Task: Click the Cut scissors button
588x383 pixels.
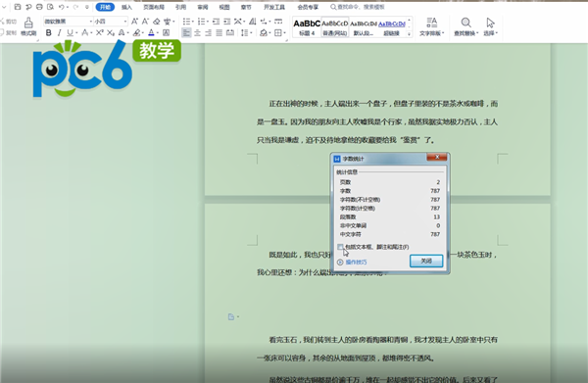Action: [9, 22]
